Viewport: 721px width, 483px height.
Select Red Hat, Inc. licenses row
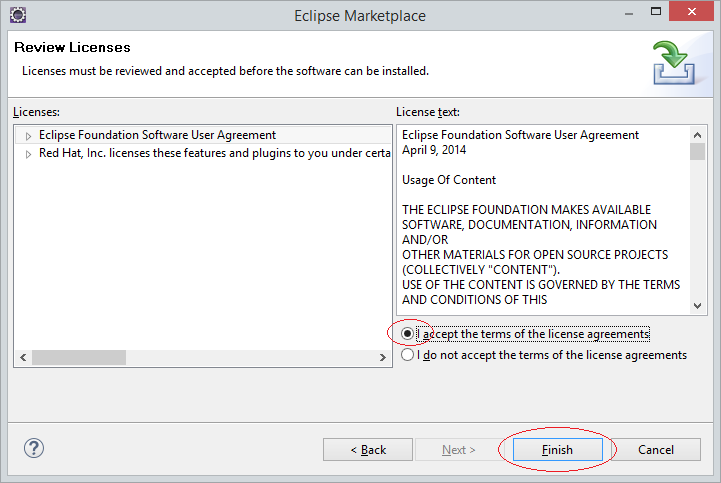click(203, 153)
